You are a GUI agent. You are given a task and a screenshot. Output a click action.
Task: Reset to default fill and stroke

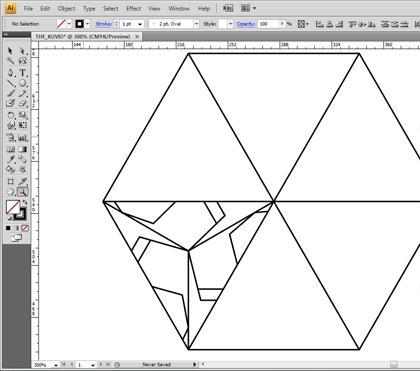(x=9, y=217)
